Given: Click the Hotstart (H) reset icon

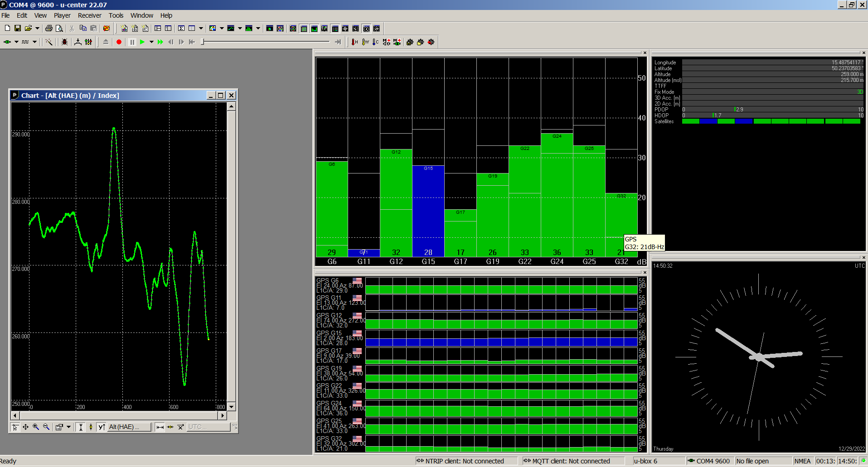Looking at the screenshot, I should coord(354,42).
